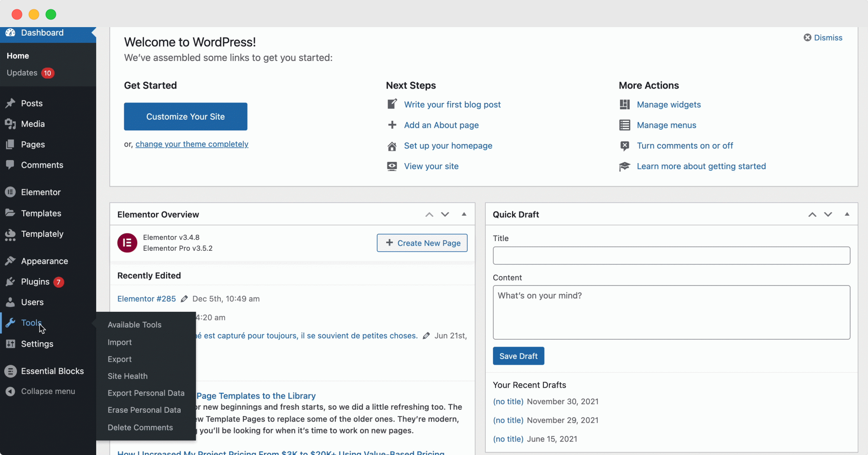Open Page Templates to the Library article
The width and height of the screenshot is (868, 455).
pyautogui.click(x=256, y=396)
